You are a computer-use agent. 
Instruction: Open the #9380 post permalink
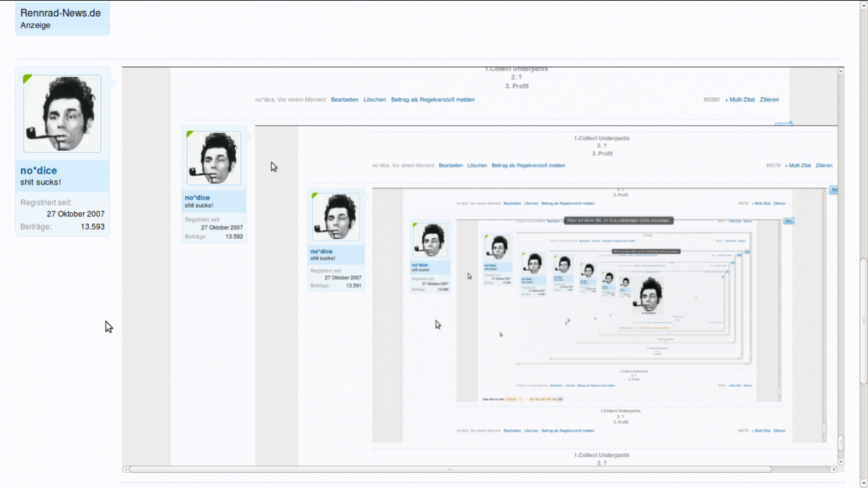pyautogui.click(x=711, y=100)
